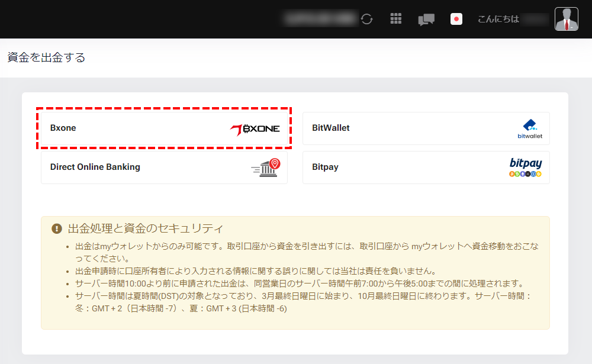The image size is (592, 364).
Task: Click the warning exclamation icon
Action: pyautogui.click(x=57, y=228)
